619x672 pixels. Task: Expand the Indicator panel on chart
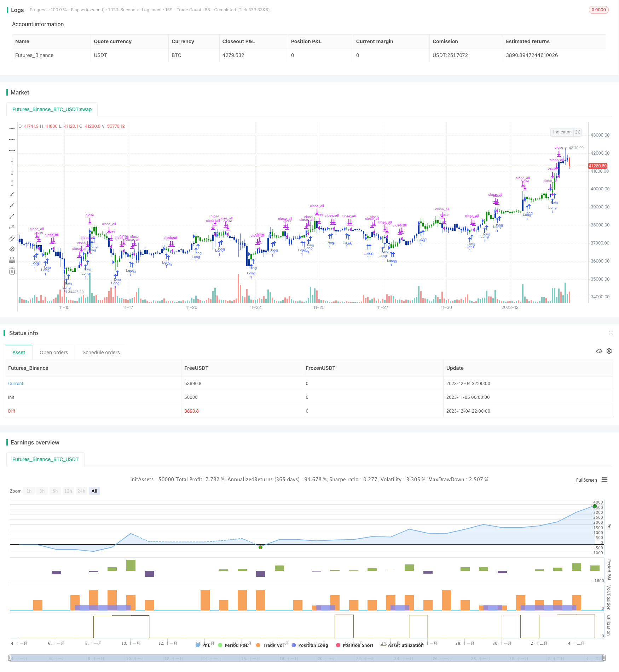coord(578,132)
